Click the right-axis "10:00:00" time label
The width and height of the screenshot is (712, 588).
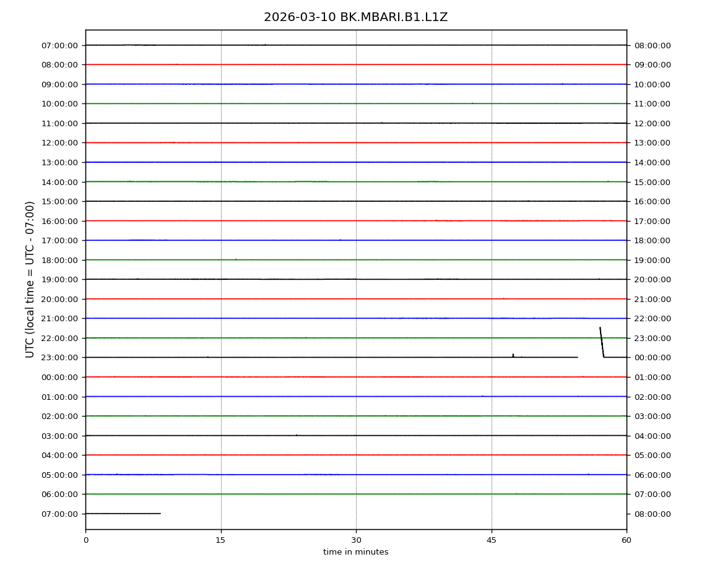tap(652, 84)
